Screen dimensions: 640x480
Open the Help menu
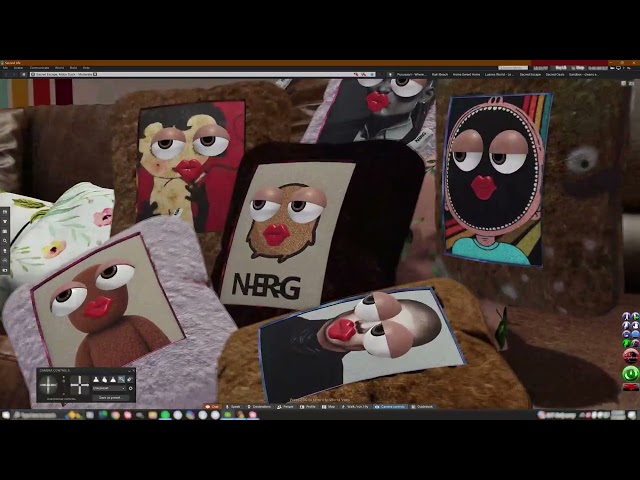tap(86, 68)
